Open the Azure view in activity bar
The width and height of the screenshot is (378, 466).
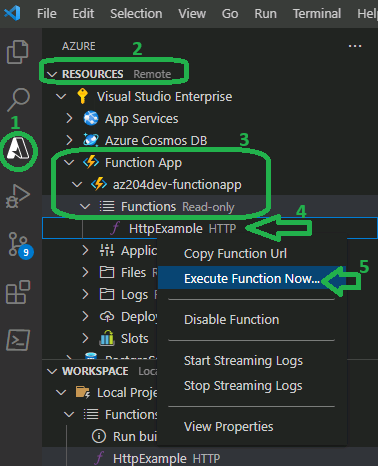coord(19,149)
